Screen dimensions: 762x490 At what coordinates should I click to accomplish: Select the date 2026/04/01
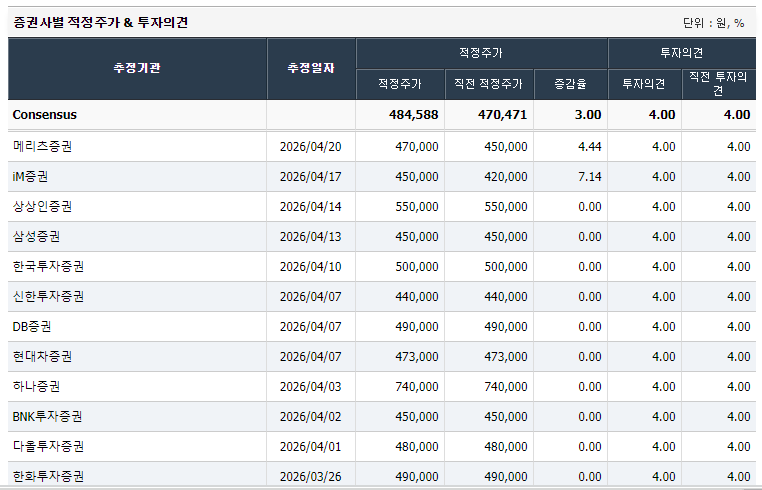click(x=311, y=447)
